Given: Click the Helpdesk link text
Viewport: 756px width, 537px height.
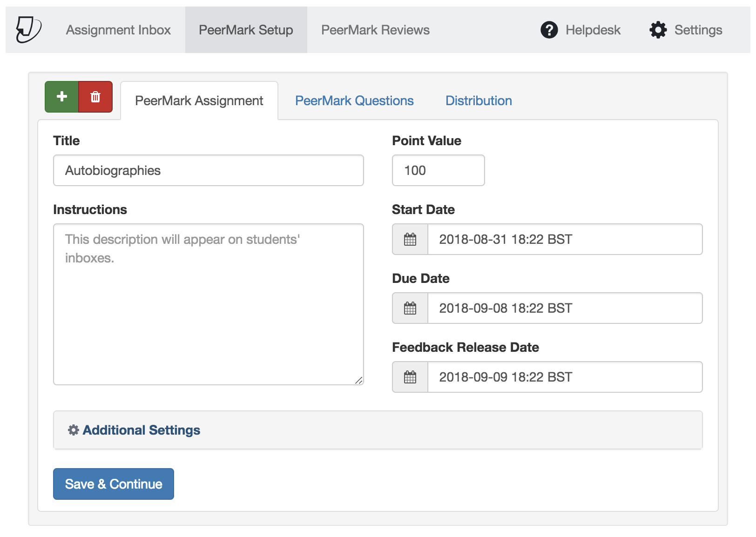Looking at the screenshot, I should point(593,30).
